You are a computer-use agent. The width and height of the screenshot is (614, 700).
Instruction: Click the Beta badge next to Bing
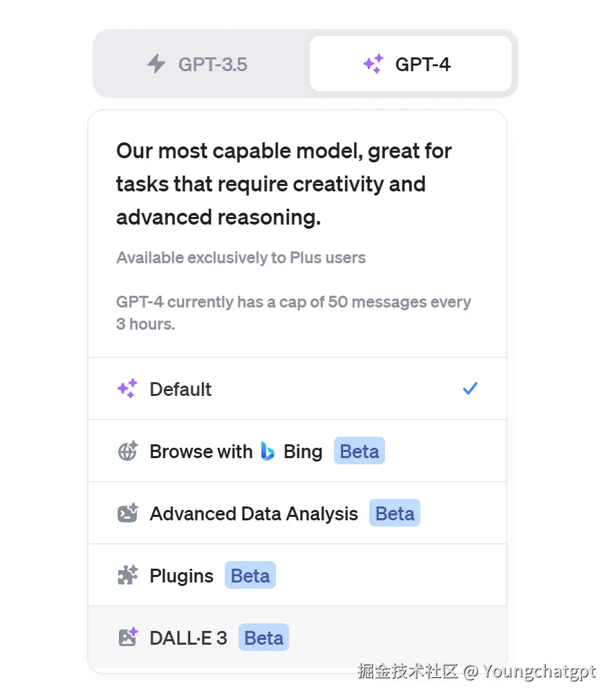[360, 451]
